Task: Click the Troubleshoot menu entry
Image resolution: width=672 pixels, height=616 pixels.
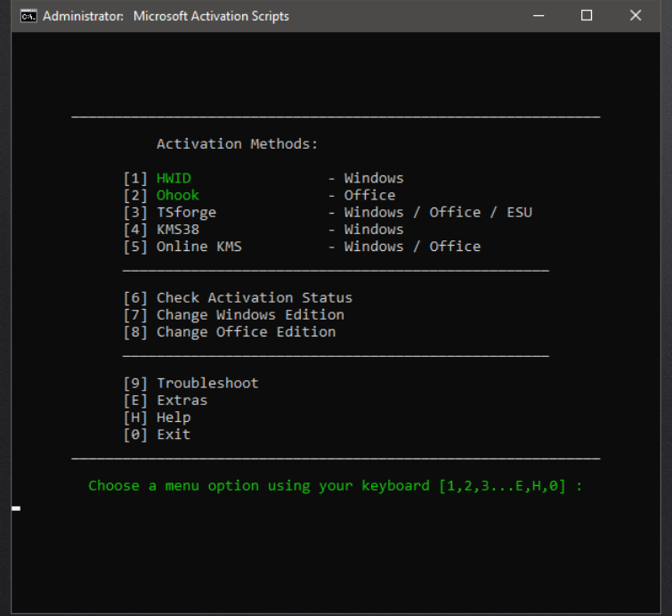Action: 207,383
